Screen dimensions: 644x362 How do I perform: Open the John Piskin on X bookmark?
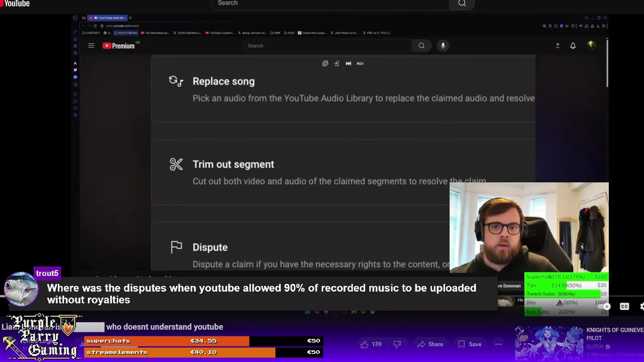345,33
